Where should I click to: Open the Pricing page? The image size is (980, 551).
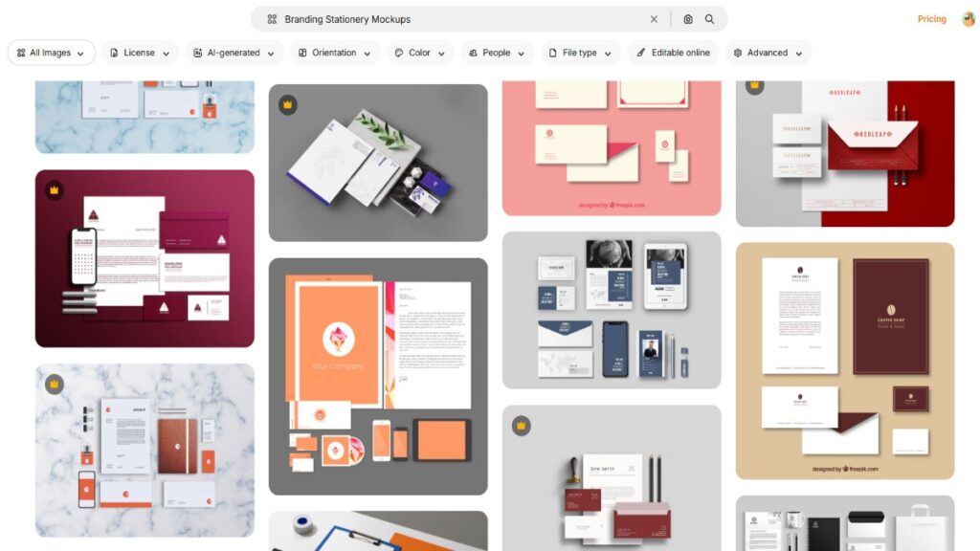(930, 18)
